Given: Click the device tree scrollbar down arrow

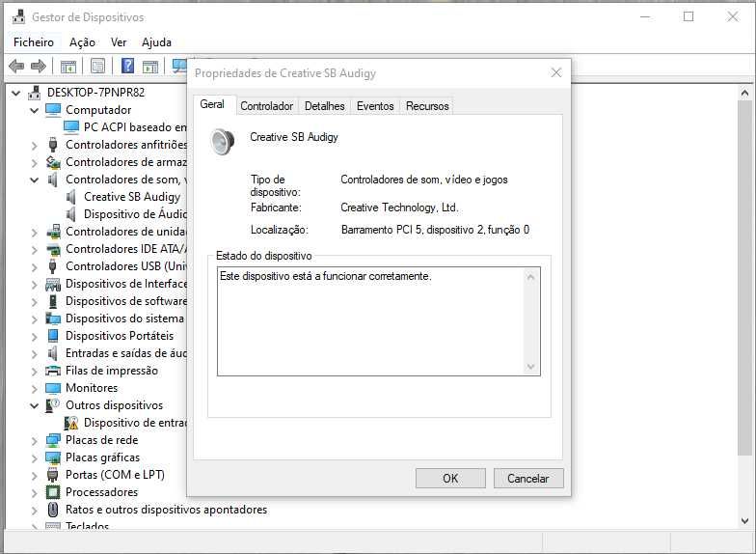Looking at the screenshot, I should click(x=744, y=521).
